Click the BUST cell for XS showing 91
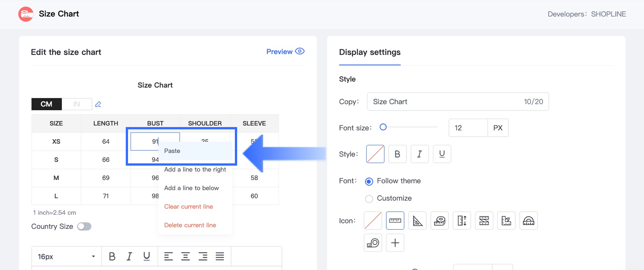Screen dimensions: 644x270 [x=155, y=141]
